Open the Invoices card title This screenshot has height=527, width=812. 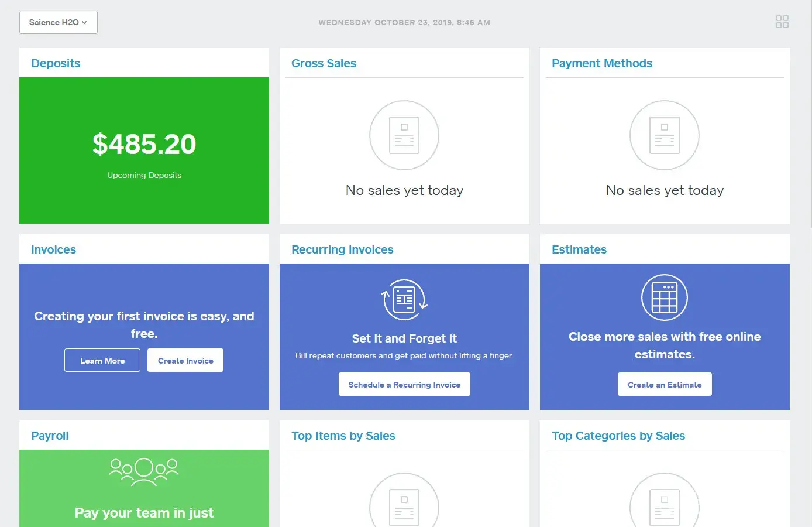point(53,249)
